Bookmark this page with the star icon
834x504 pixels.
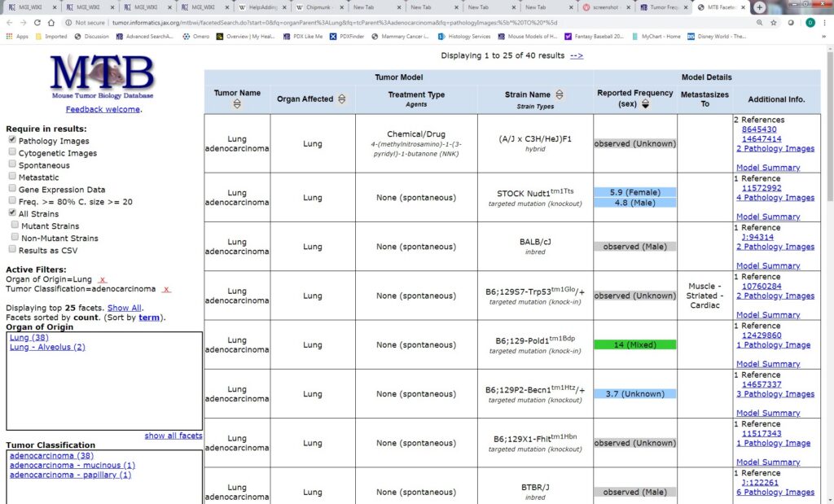pos(774,23)
